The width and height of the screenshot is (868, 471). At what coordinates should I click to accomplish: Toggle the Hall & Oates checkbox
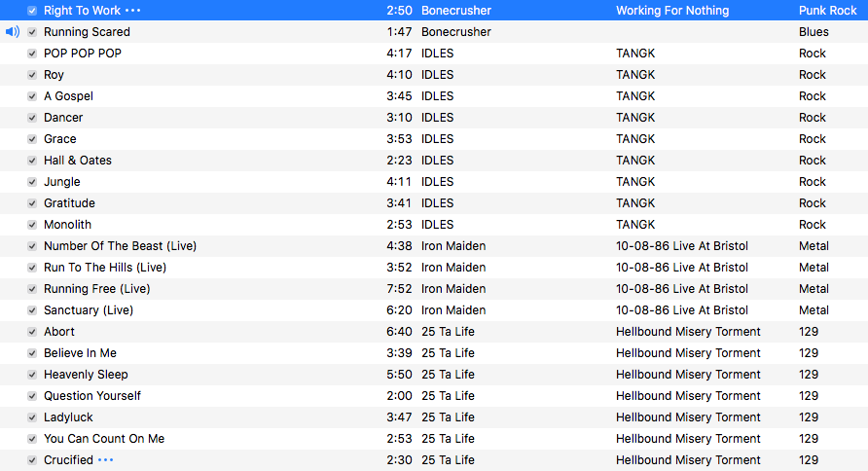pyautogui.click(x=32, y=161)
